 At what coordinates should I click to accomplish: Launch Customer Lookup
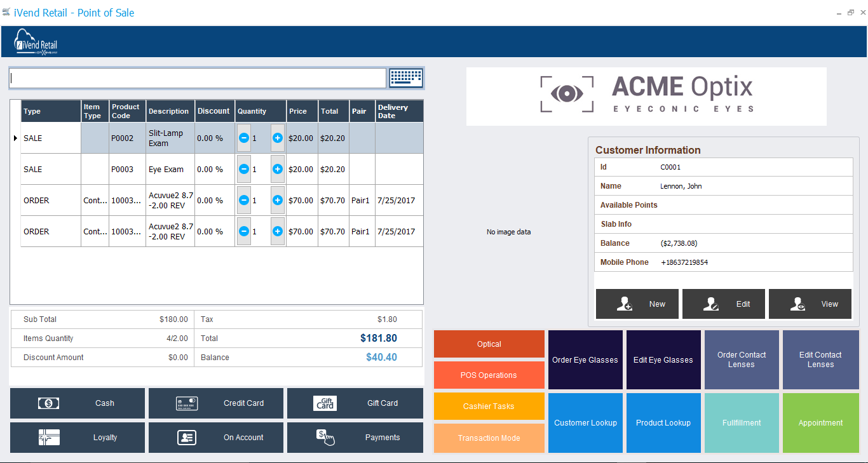coord(585,423)
